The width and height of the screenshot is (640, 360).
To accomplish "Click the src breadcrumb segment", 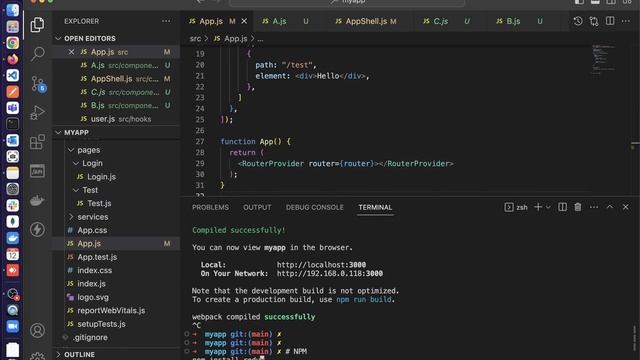I will click(195, 39).
